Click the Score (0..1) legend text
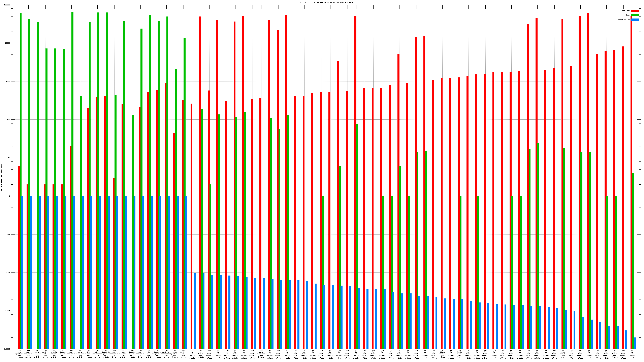 point(624,20)
